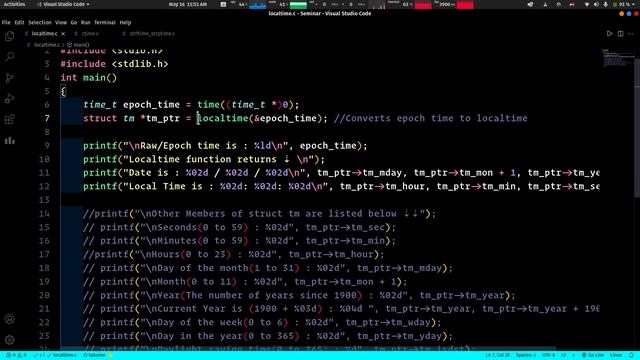
Task: Open the Source Control view
Action: pyautogui.click(x=9, y=78)
